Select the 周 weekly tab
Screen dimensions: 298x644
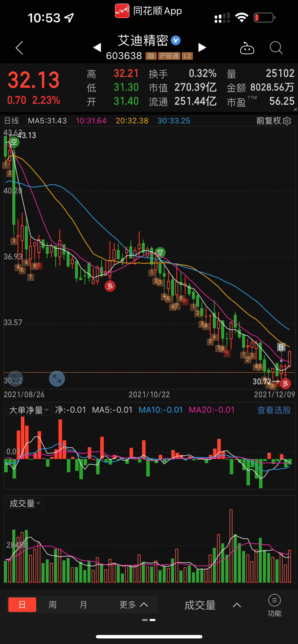pos(52,605)
